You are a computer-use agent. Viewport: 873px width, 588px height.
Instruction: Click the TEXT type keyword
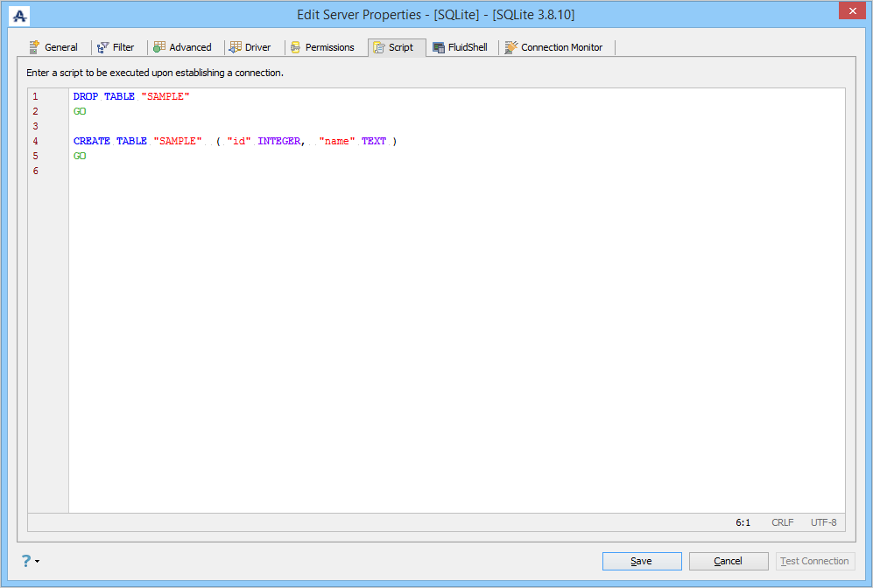coord(374,141)
